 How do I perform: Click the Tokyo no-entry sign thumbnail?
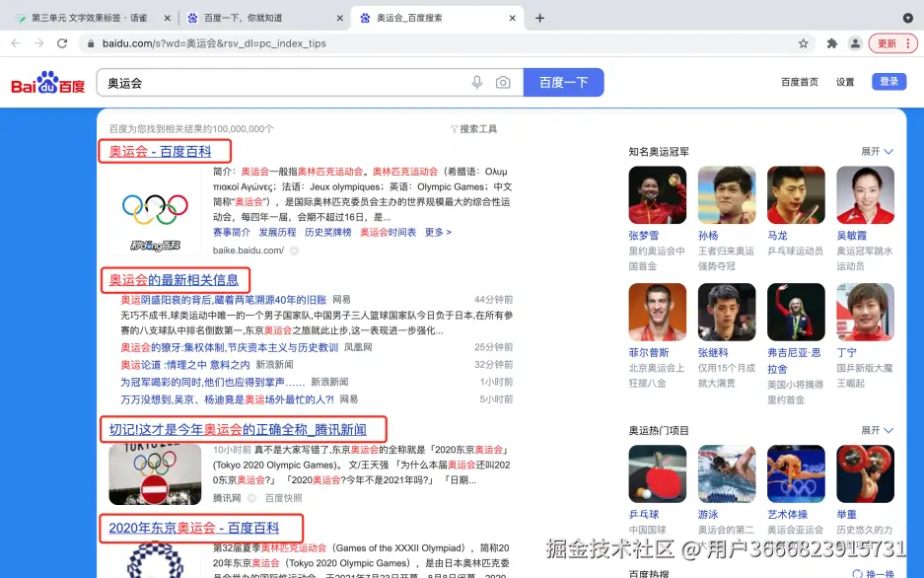click(155, 474)
